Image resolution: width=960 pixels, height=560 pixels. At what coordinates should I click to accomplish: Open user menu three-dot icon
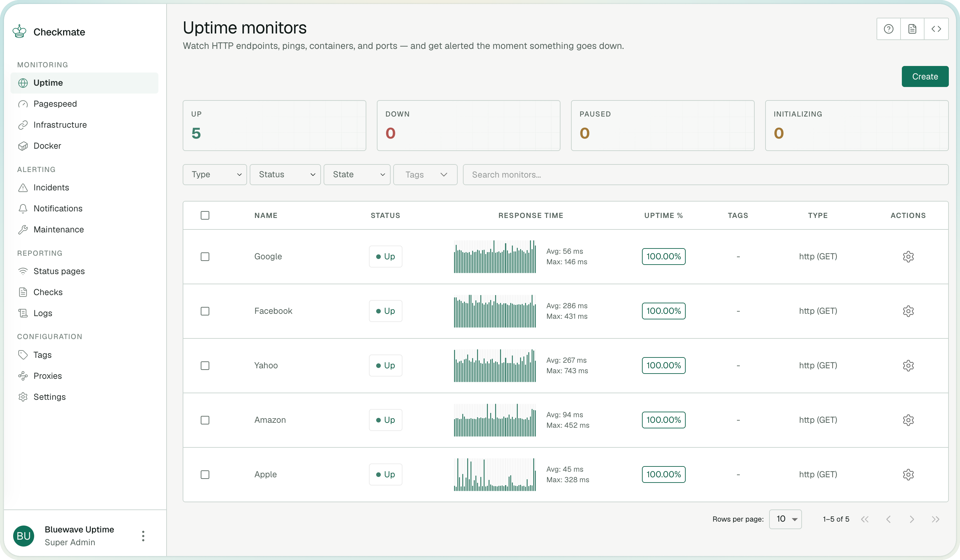pyautogui.click(x=143, y=536)
